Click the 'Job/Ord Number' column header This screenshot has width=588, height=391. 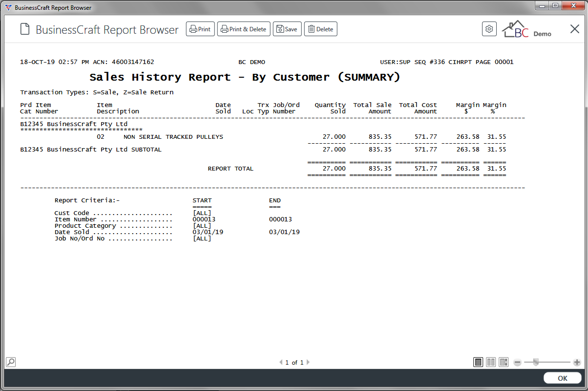286,108
